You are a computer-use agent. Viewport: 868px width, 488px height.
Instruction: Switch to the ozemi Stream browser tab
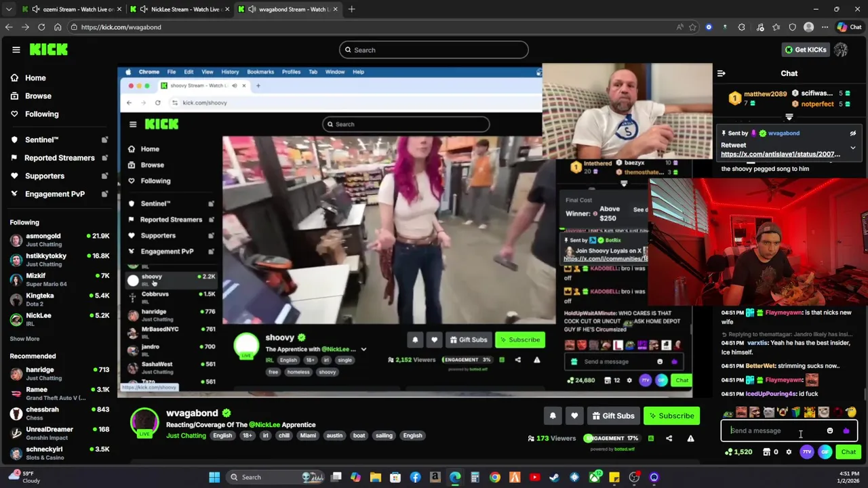[73, 9]
